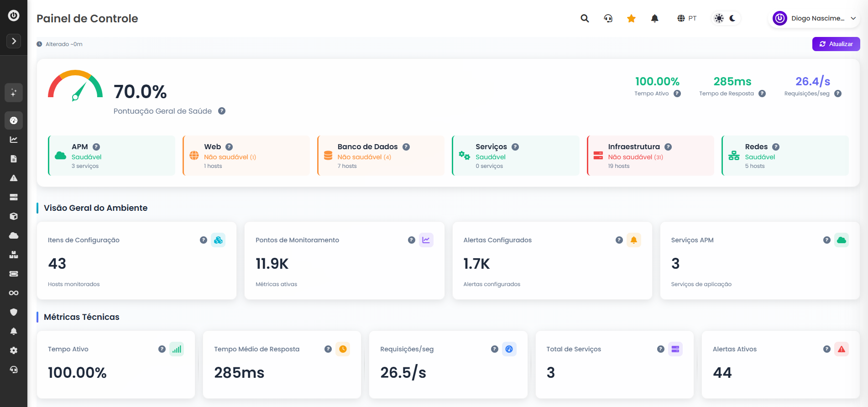Viewport: 868px width, 407px height.
Task: Select the Infraestrutura health category card
Action: [650, 156]
